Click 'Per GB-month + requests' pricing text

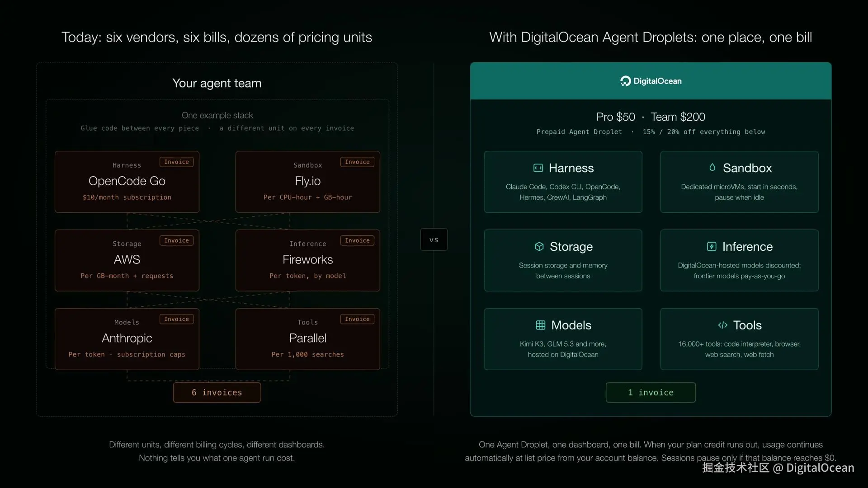(127, 276)
